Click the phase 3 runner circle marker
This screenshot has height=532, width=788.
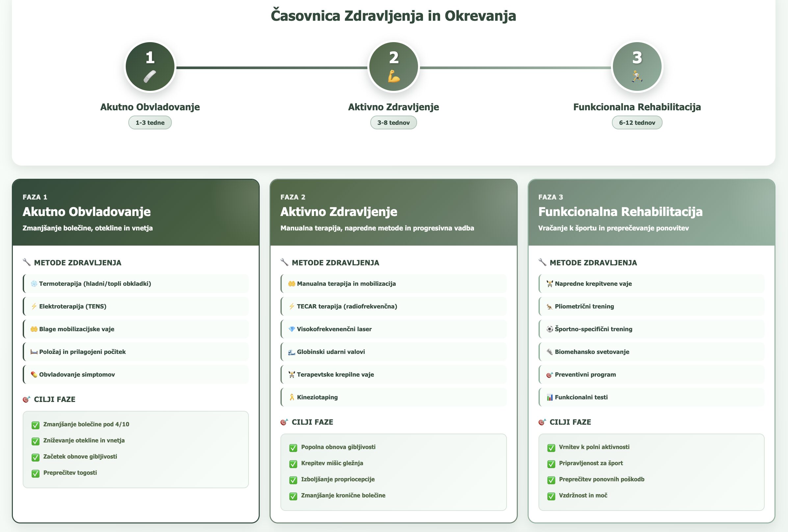pyautogui.click(x=637, y=67)
